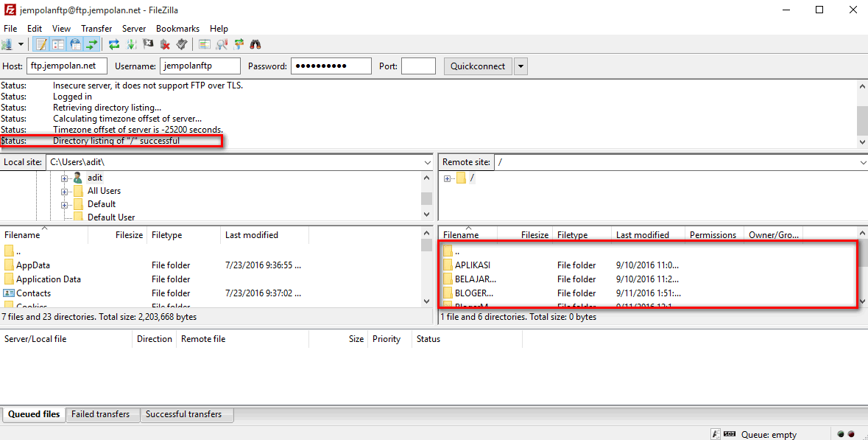
Task: Switch to Queued files tab
Action: 34,414
